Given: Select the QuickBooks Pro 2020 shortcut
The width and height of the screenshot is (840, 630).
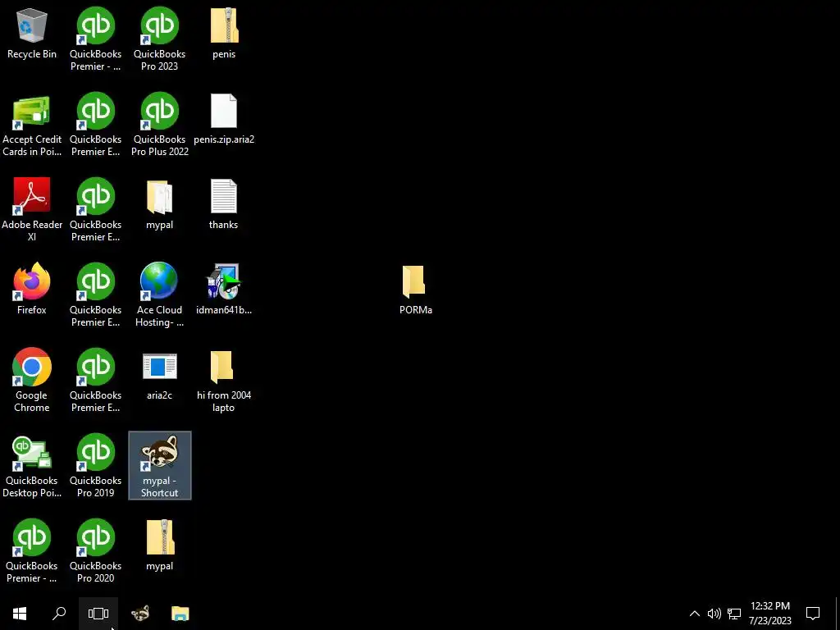Looking at the screenshot, I should (x=95, y=550).
